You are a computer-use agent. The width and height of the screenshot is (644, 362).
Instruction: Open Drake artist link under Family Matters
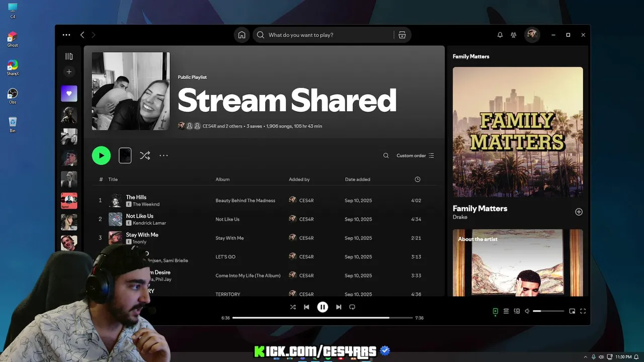(460, 217)
